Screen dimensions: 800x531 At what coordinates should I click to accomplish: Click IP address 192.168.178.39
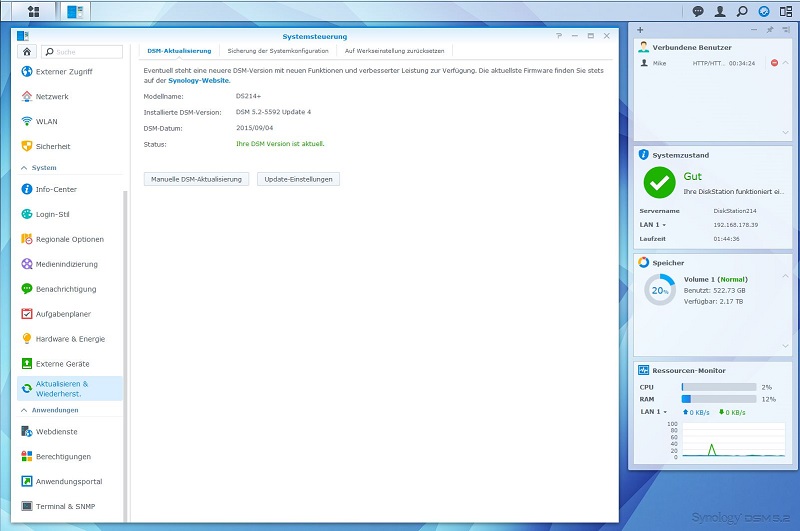(x=736, y=225)
